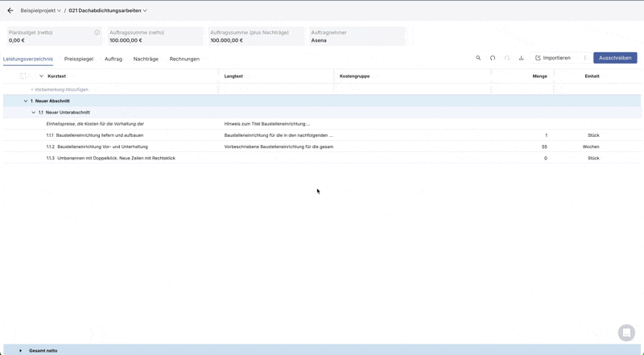Click the Ausschreiben button
The height and width of the screenshot is (355, 644).
[x=615, y=58]
